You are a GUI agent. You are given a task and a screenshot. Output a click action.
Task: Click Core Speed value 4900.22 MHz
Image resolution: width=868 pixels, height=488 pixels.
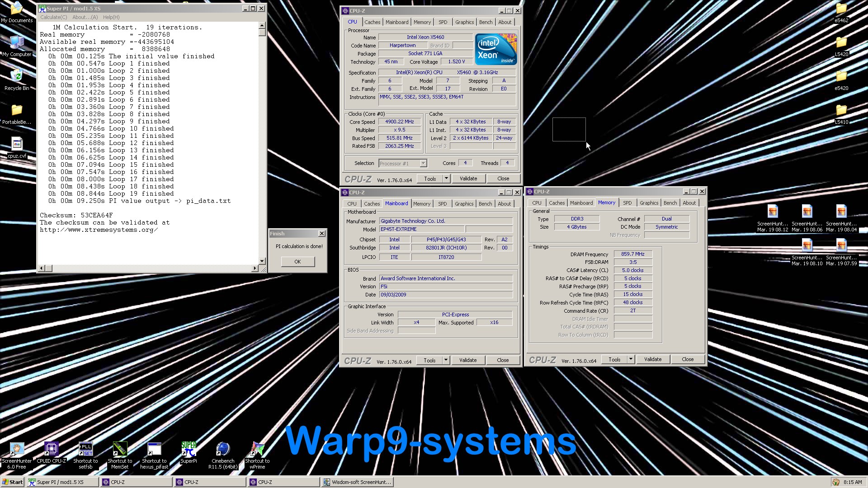400,122
